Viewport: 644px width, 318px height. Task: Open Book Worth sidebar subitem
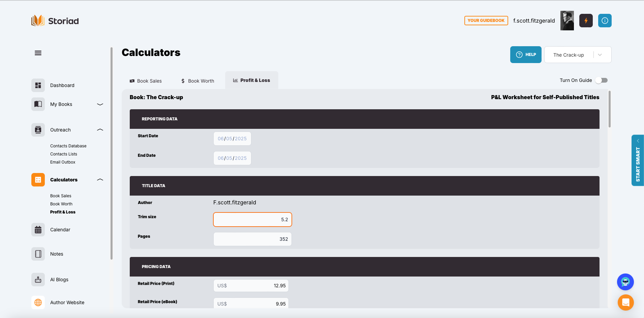click(61, 204)
